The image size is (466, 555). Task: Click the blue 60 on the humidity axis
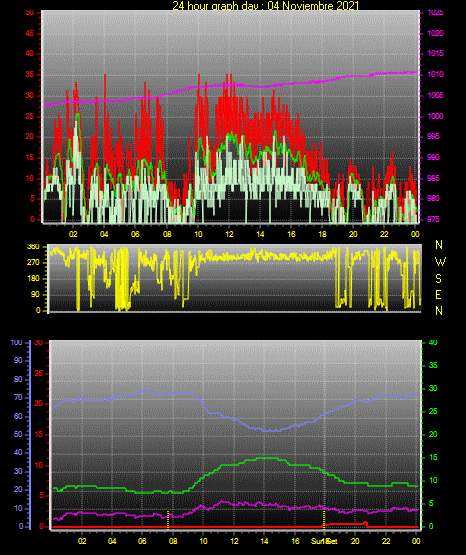(x=18, y=416)
